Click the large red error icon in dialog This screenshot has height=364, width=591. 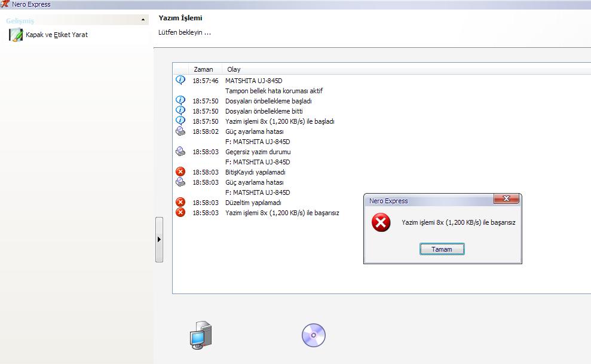click(381, 222)
